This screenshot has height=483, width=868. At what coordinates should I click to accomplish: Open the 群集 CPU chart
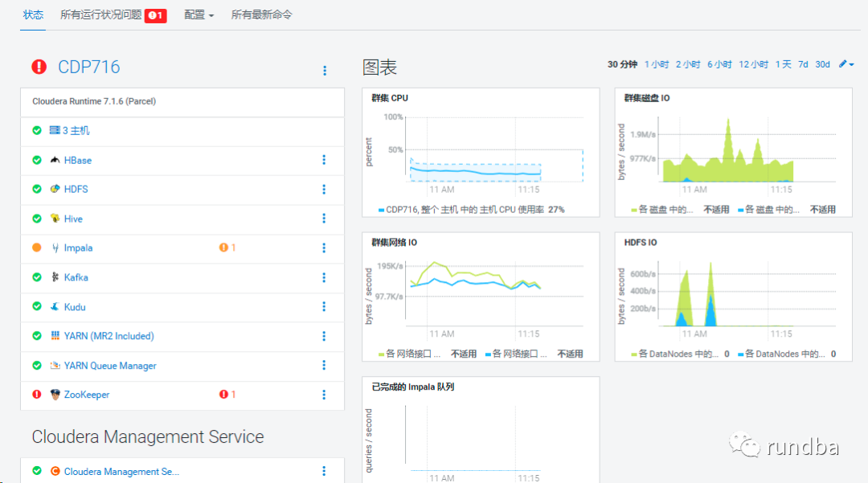[481, 153]
